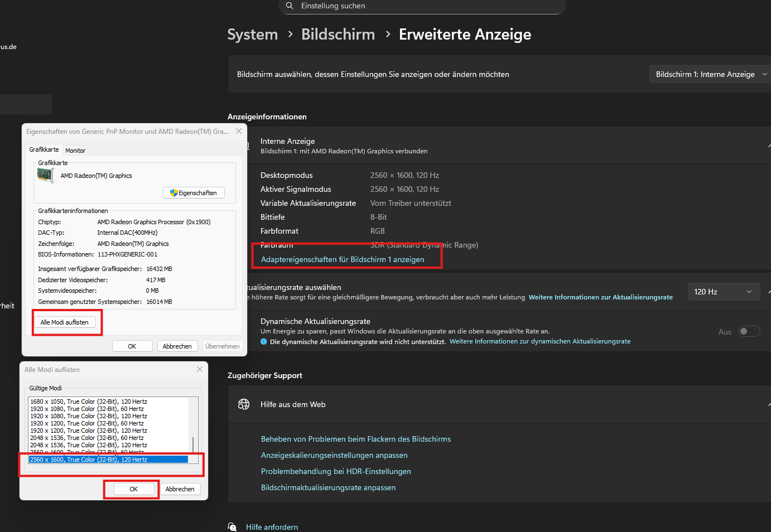Image resolution: width=771 pixels, height=532 pixels.
Task: Click the modes list scrollbar thumb
Action: [x=193, y=445]
